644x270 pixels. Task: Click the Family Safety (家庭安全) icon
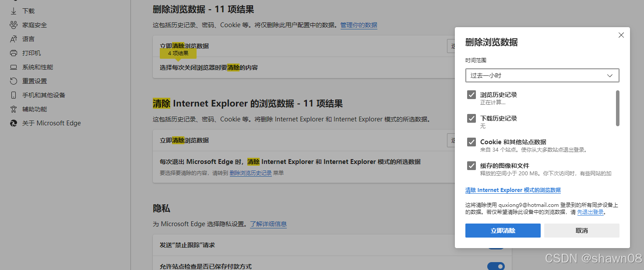pos(14,25)
